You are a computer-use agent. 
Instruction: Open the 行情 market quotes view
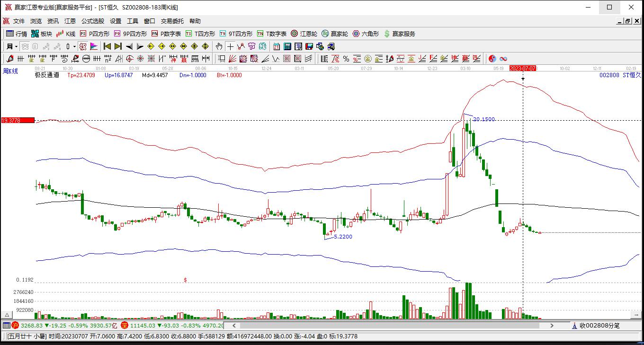[17, 34]
